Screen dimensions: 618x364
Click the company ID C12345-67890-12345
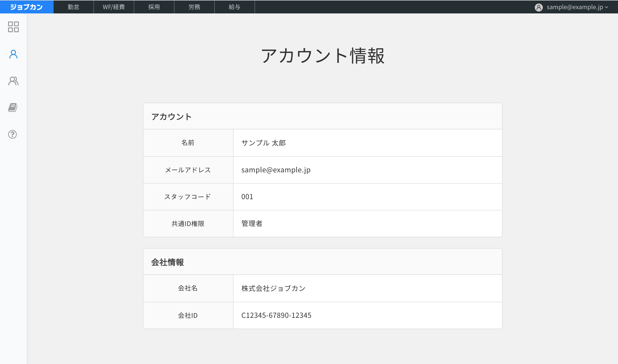click(x=276, y=315)
